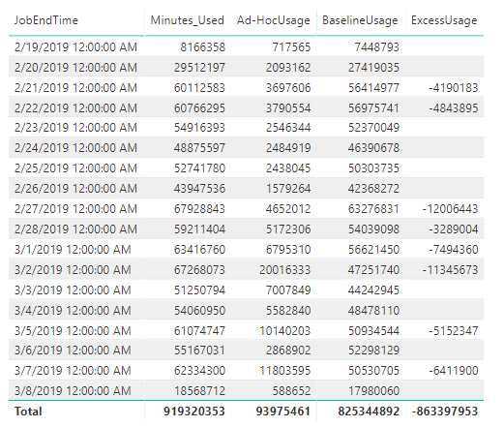The height and width of the screenshot is (427, 504).
Task: Select Ad-HocUsage value 5582840
Action: [x=288, y=311]
